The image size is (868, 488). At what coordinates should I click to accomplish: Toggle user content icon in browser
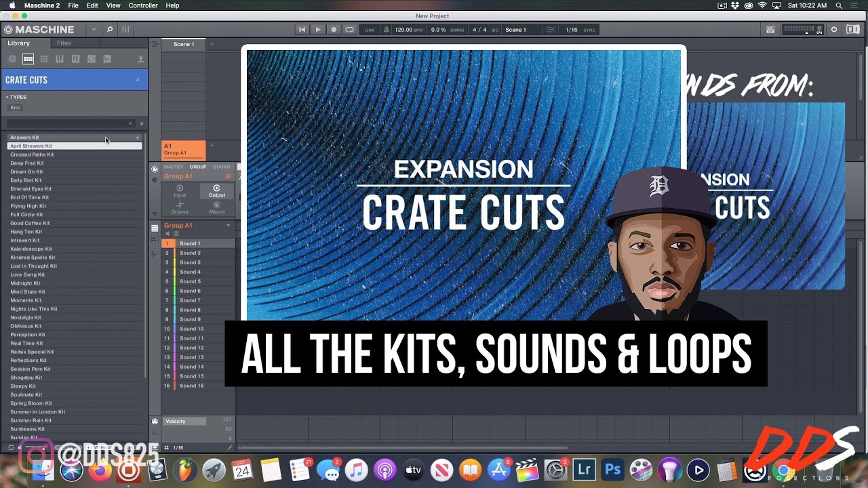[x=140, y=59]
